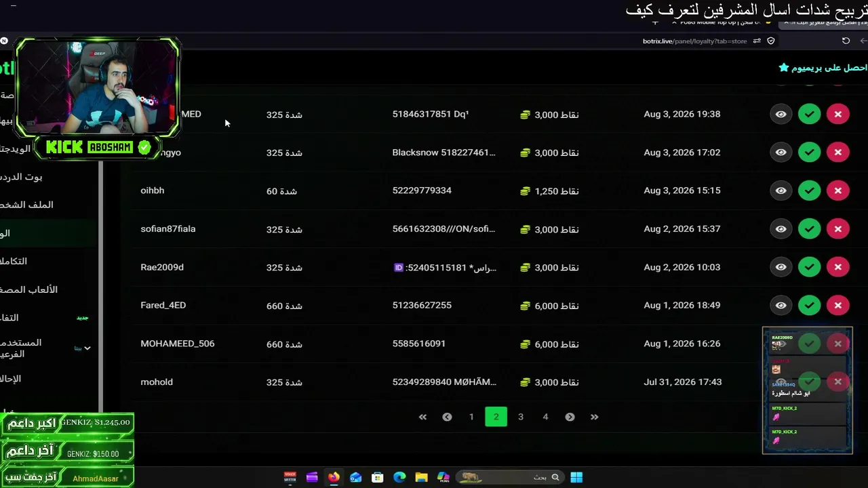Open Microsoft Store from the taskbar
Image resolution: width=868 pixels, height=488 pixels.
378,477
